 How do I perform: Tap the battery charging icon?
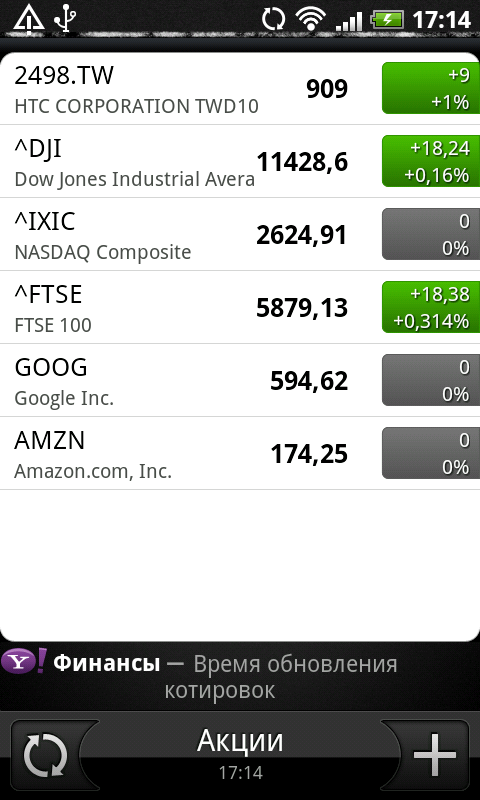click(x=388, y=20)
